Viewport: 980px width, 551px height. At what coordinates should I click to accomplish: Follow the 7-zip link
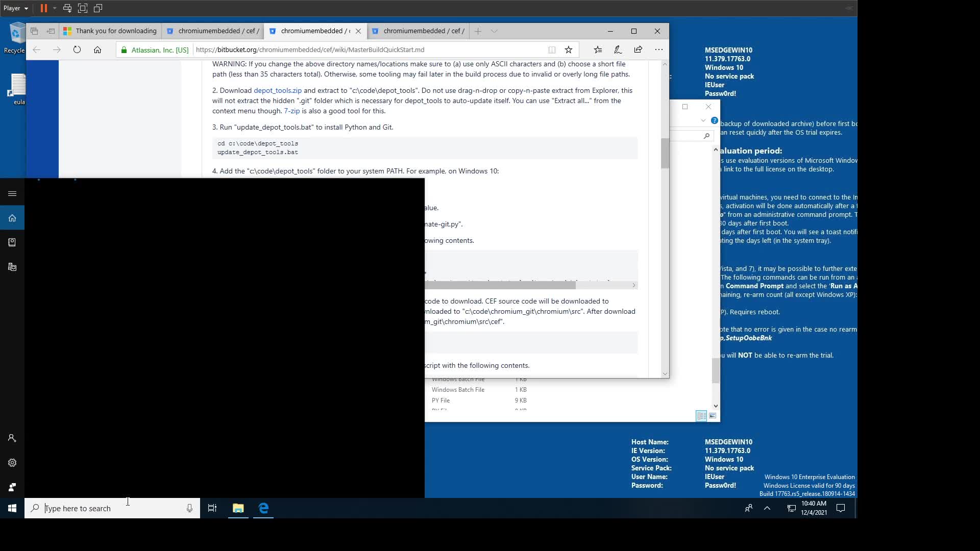pyautogui.click(x=291, y=111)
